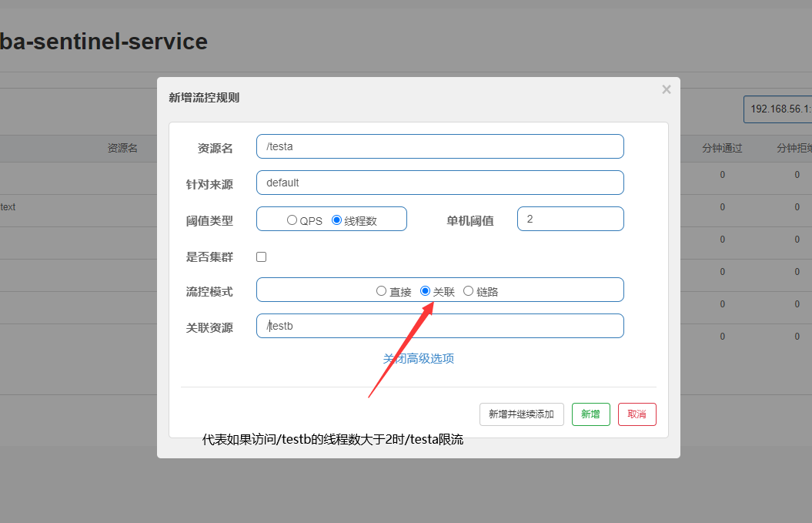The image size is (812, 523).
Task: Click the 资源名 input containing /testa
Action: [439, 146]
